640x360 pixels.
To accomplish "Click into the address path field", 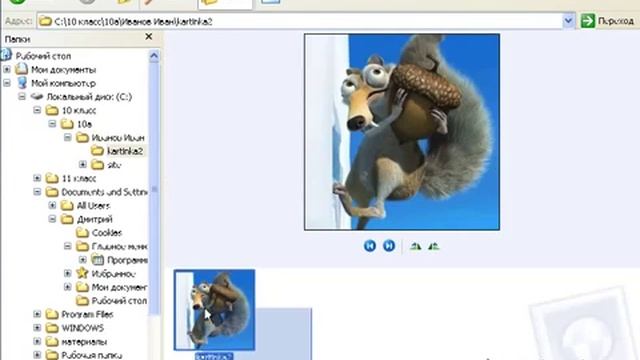I will click(300, 21).
